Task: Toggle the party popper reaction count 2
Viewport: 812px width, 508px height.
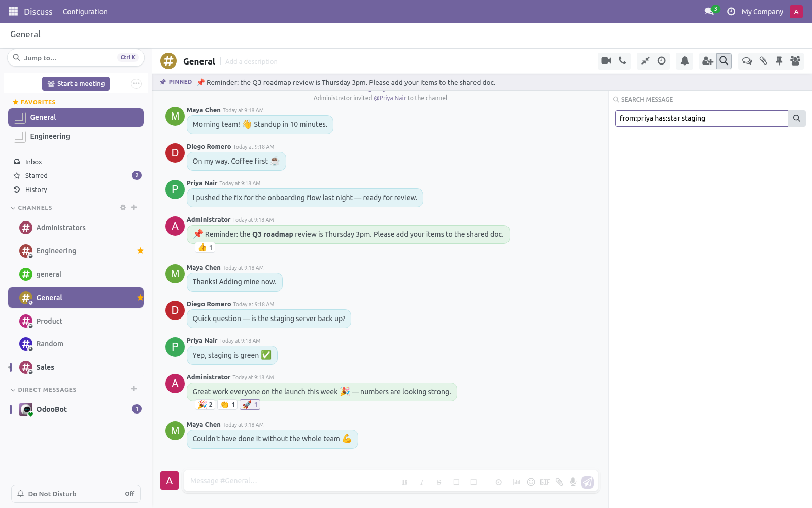Action: [206, 405]
